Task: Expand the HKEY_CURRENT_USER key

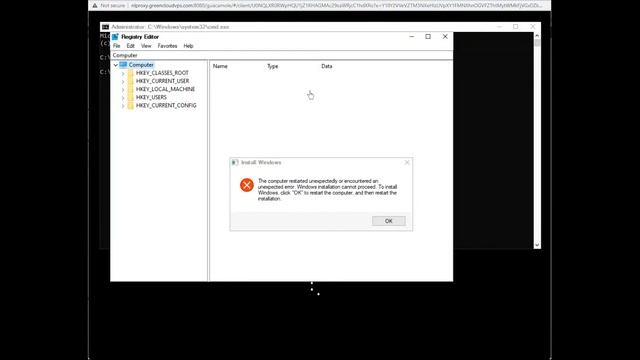Action: click(123, 81)
